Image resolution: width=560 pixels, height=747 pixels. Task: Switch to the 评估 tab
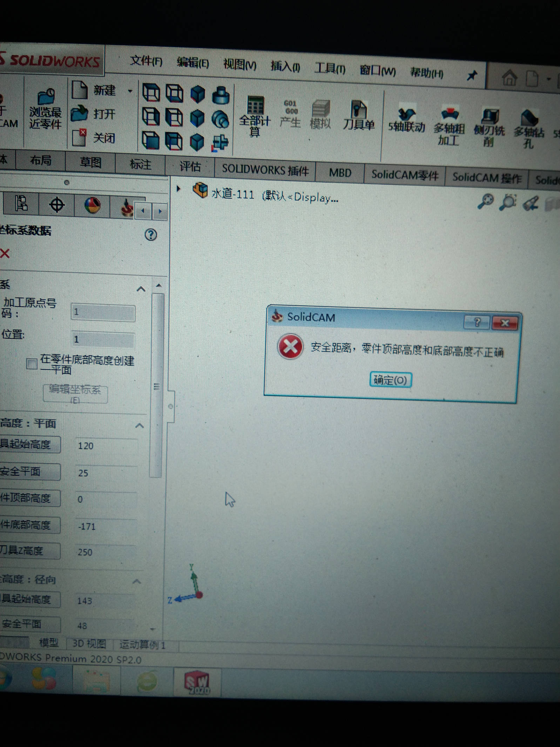[190, 166]
